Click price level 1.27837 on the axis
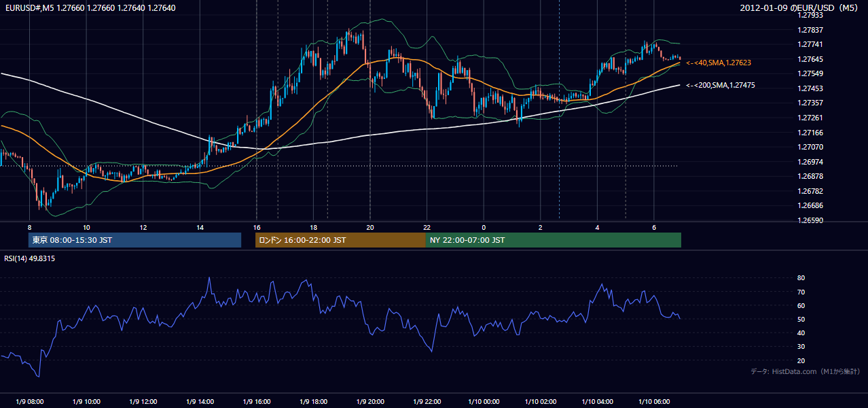 pyautogui.click(x=810, y=30)
